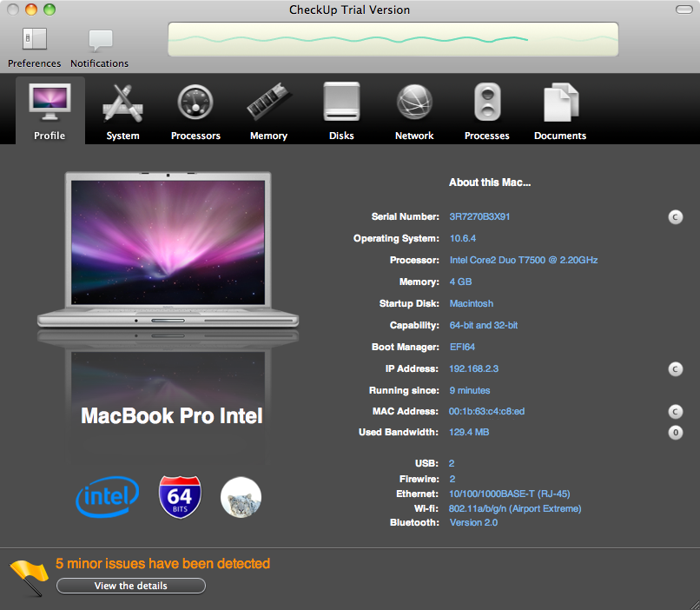The height and width of the screenshot is (610, 700).
Task: Open the Processes tab
Action: (x=487, y=110)
